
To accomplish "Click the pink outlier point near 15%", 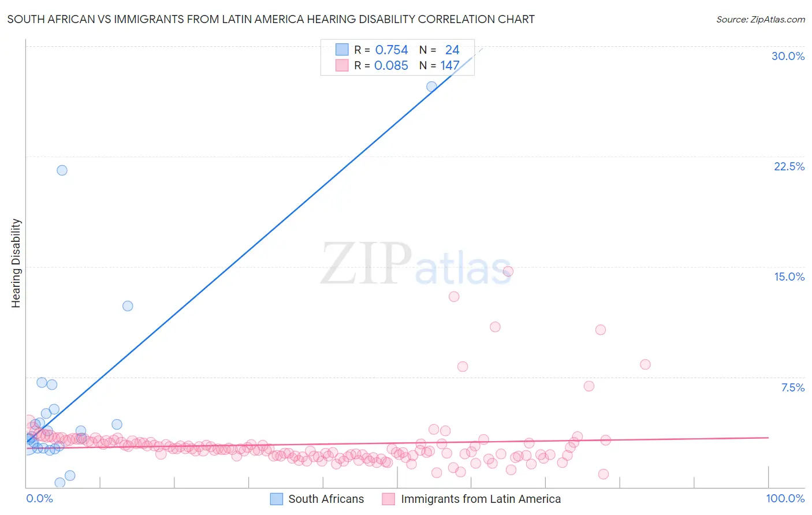I will tap(508, 271).
